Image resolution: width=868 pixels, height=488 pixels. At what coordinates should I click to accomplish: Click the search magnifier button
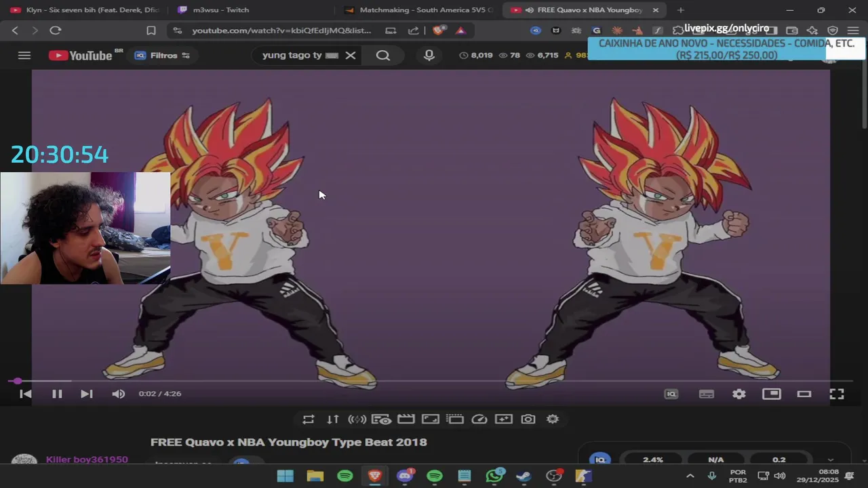tap(383, 56)
